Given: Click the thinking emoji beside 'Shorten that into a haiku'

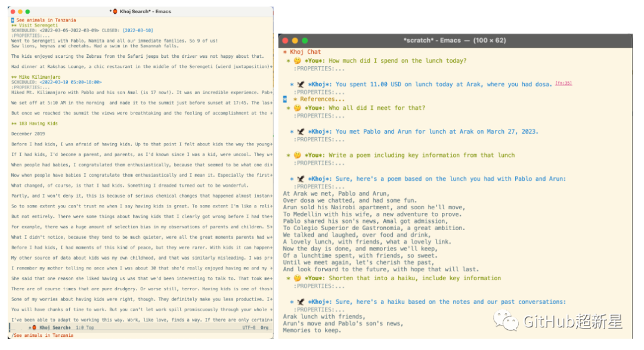Looking at the screenshot, I should pyautogui.click(x=298, y=278).
